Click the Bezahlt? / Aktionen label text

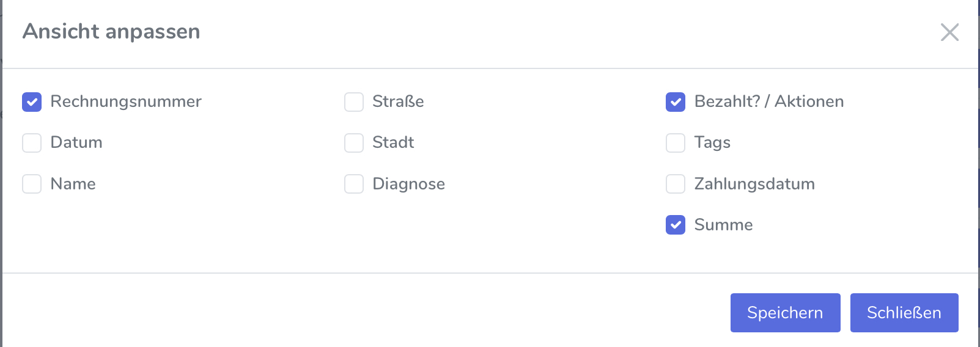click(x=768, y=101)
